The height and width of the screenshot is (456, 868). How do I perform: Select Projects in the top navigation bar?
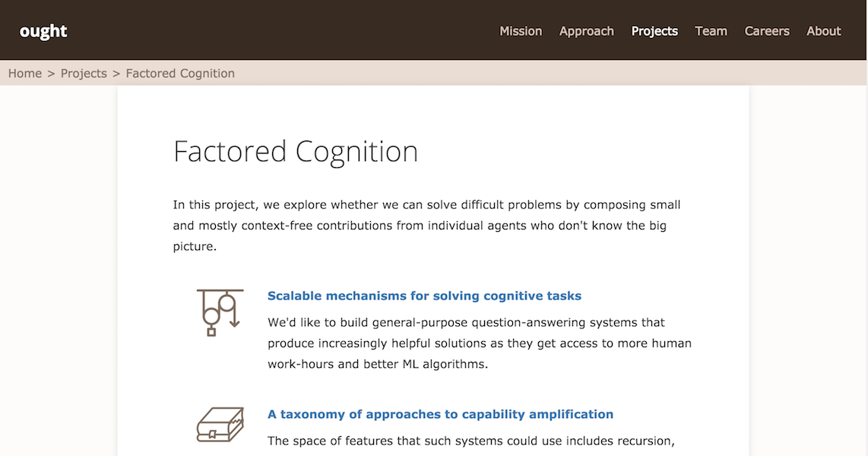[654, 31]
